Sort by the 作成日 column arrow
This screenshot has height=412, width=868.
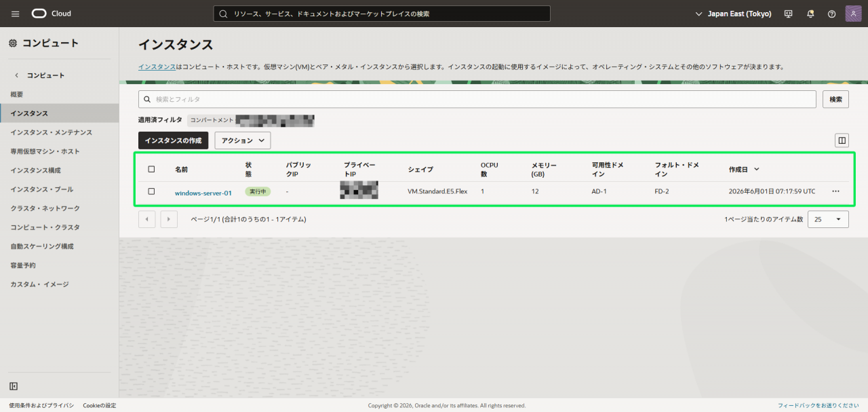tap(757, 169)
